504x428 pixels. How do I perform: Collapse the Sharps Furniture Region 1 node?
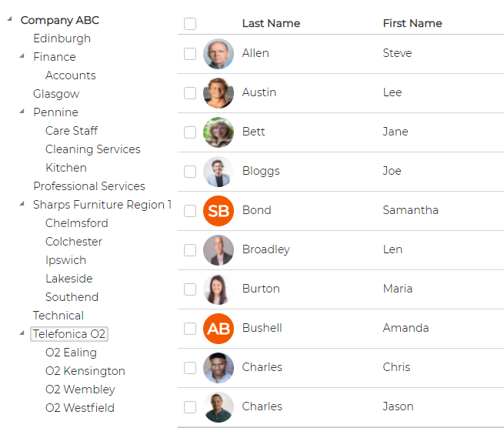click(x=22, y=203)
